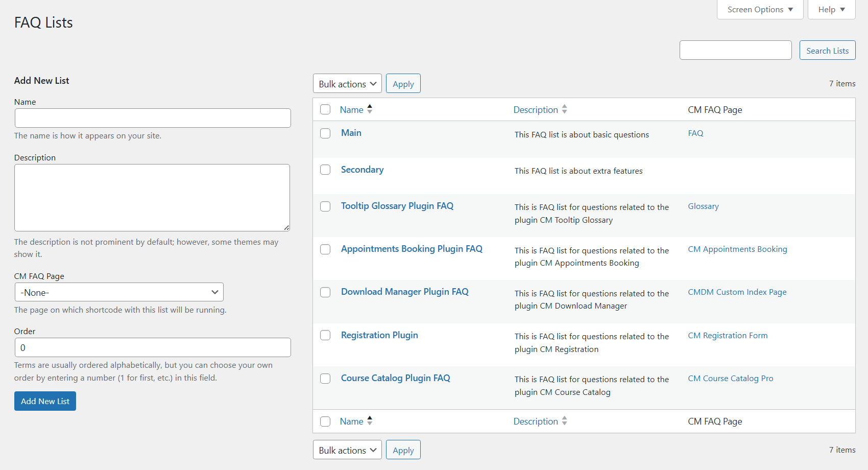The width and height of the screenshot is (868, 470).
Task: Open the Appointments Booking Plugin FAQ list
Action: [412, 249]
